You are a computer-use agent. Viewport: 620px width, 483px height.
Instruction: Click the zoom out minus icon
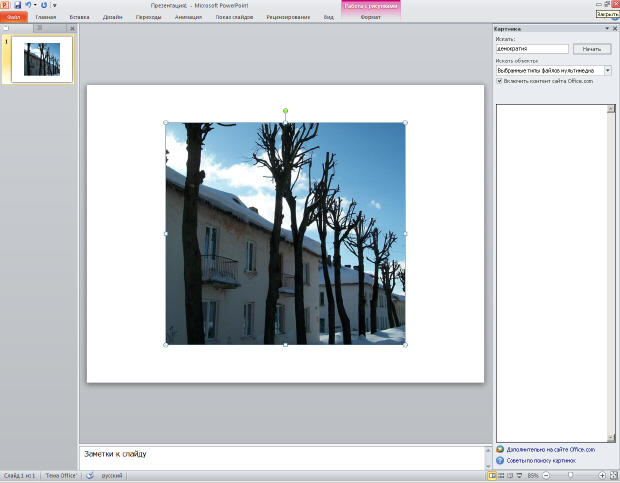(548, 475)
